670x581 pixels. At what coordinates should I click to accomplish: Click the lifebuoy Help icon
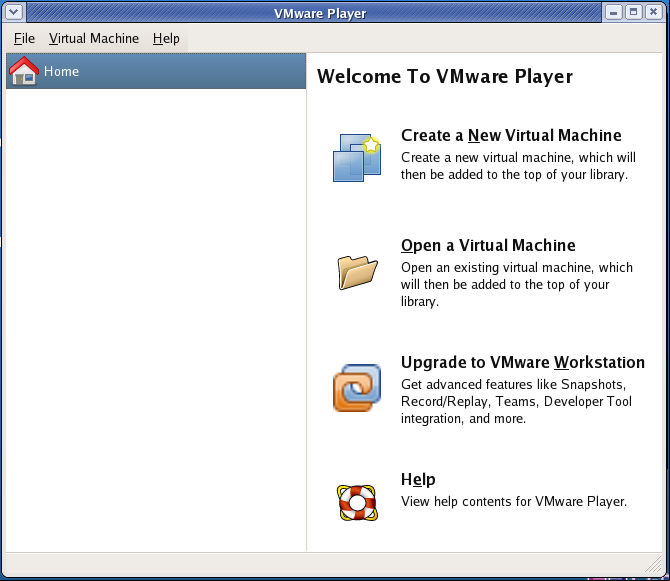357,503
